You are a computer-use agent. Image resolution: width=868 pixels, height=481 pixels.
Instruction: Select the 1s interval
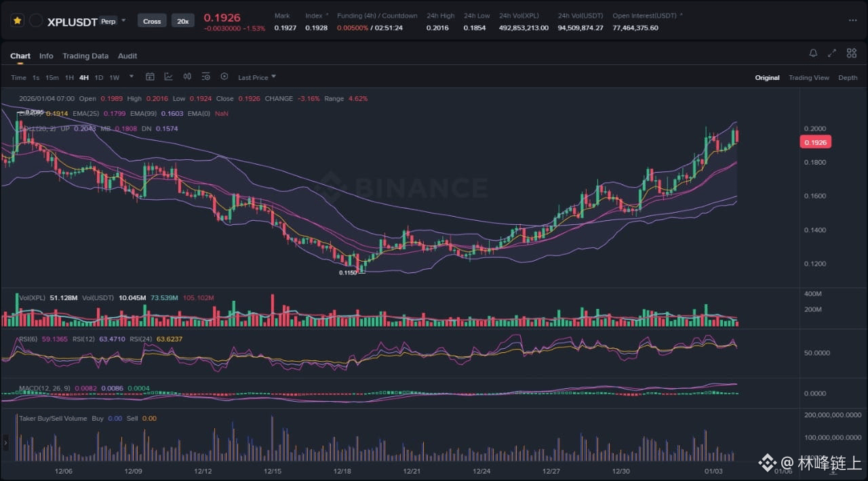coord(36,78)
